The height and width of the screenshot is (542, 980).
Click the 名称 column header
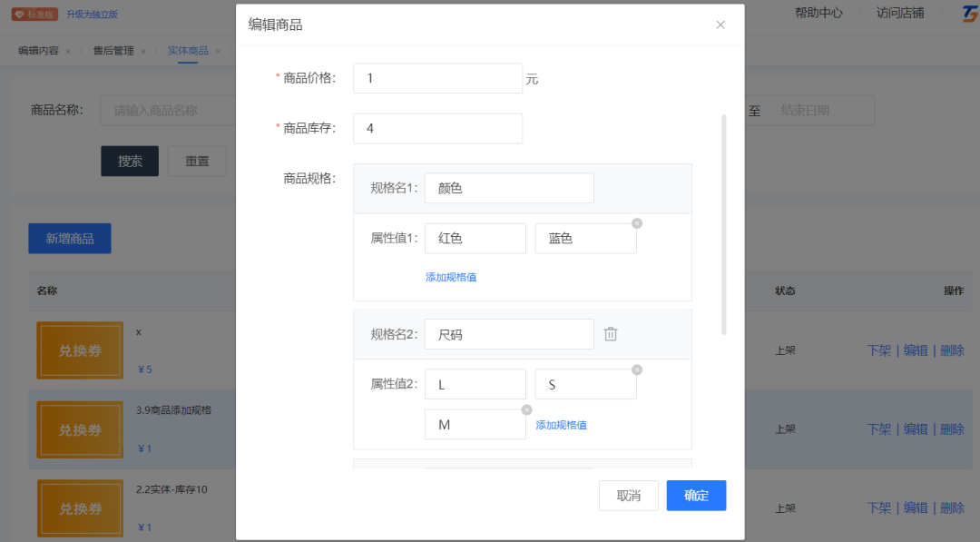47,291
